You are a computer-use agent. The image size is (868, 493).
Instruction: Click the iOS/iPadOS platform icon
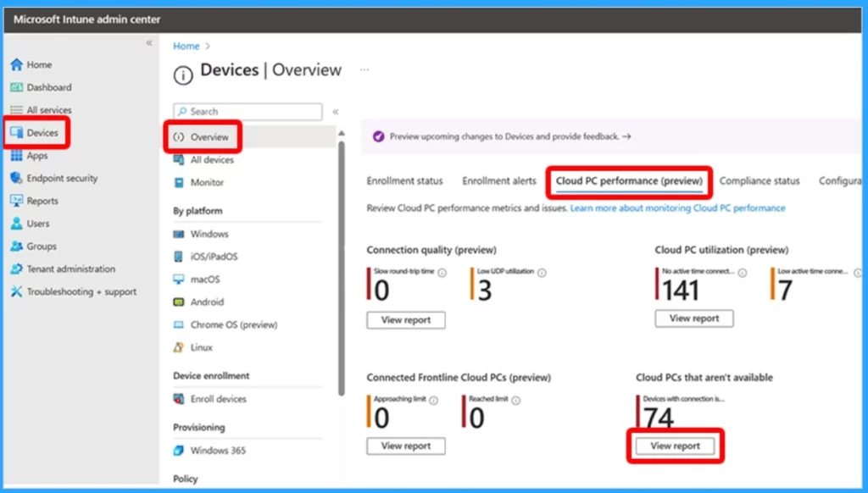178,257
